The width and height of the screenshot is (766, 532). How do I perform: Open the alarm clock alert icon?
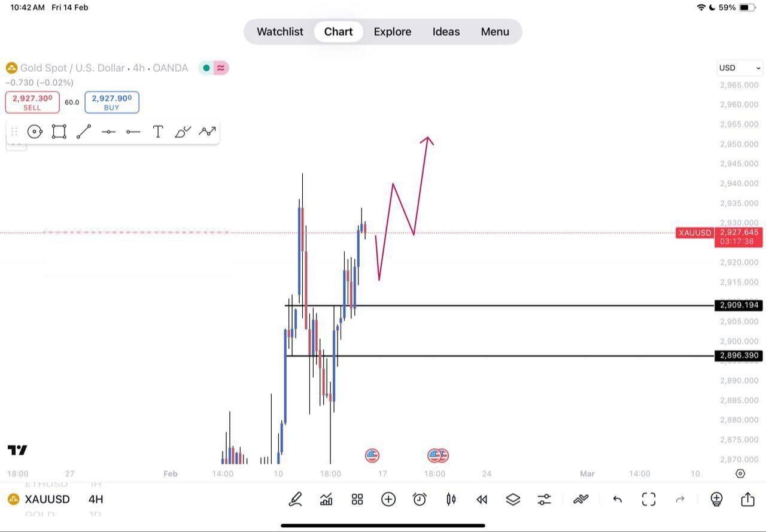click(420, 499)
